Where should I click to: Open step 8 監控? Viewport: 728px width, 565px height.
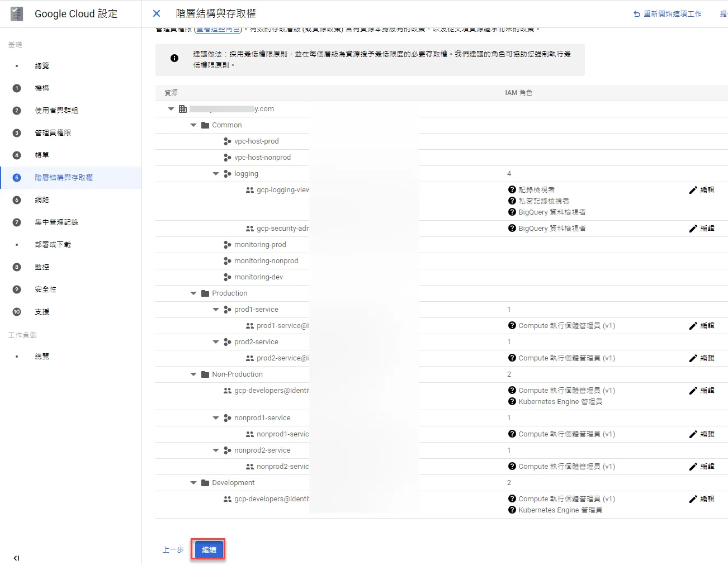pyautogui.click(x=42, y=267)
